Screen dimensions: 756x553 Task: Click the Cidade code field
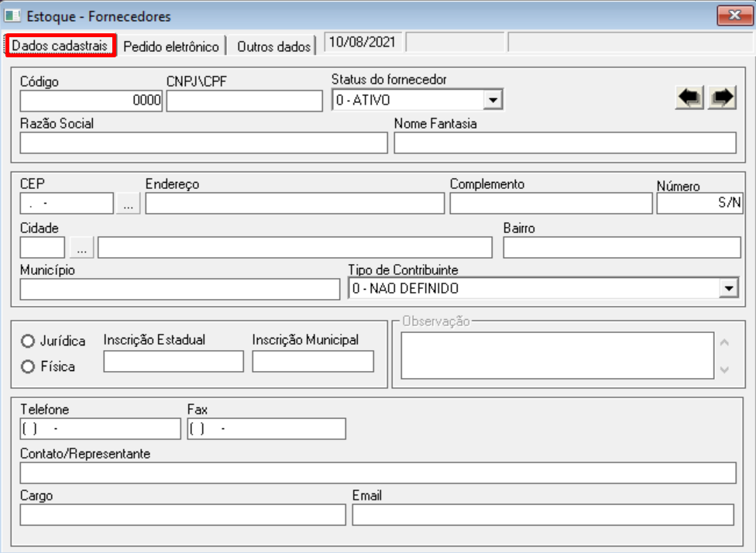(x=43, y=247)
